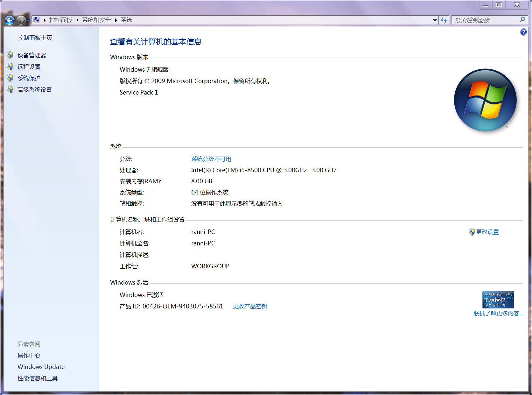Open the 系统分级不可用 rating link

tap(211, 159)
